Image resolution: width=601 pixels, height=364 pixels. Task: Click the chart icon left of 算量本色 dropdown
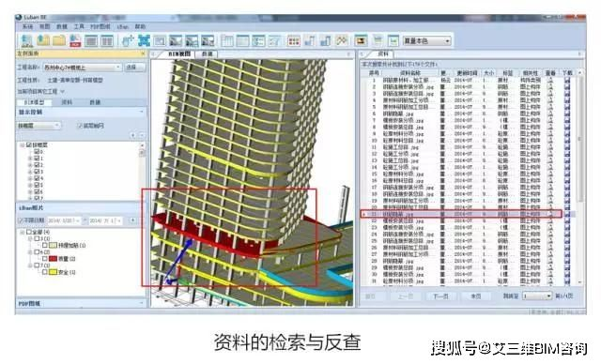pos(393,40)
